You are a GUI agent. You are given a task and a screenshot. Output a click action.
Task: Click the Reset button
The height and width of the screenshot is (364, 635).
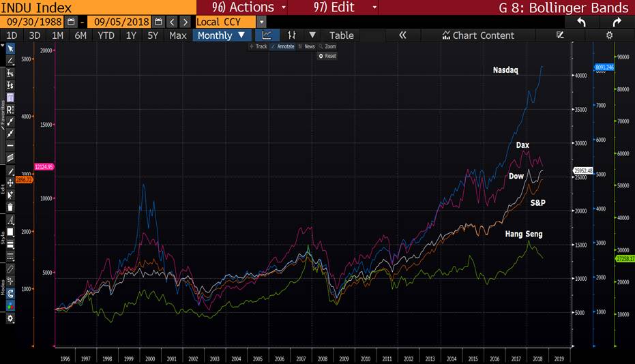(327, 56)
